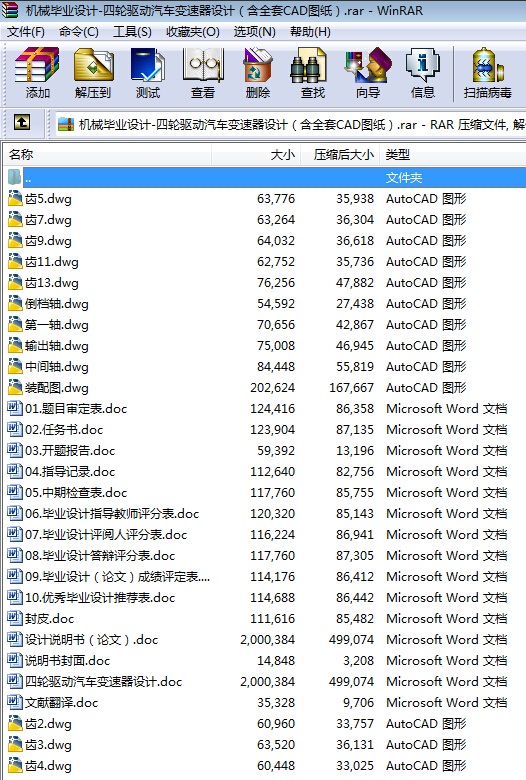Click the Word icon of 封皮.doc
This screenshot has width=526, height=780.
coord(15,618)
